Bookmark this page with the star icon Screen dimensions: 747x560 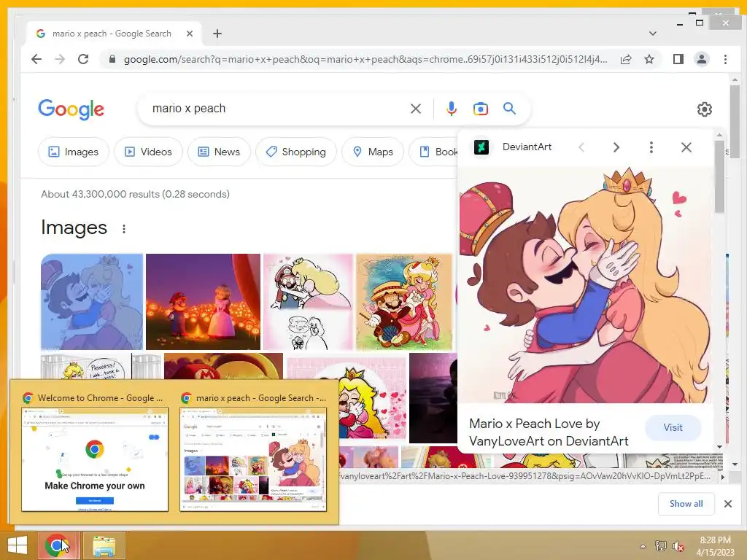point(649,59)
